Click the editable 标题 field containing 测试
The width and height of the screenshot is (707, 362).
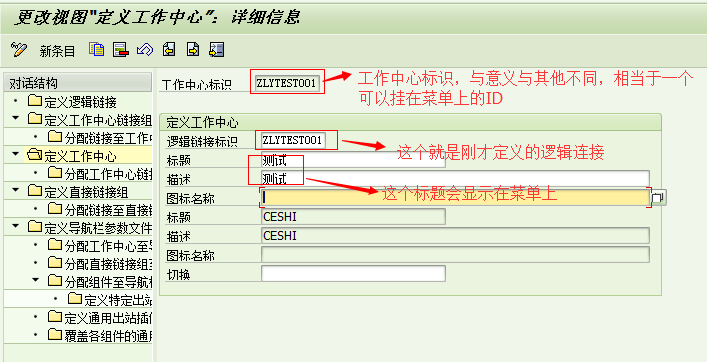click(353, 160)
